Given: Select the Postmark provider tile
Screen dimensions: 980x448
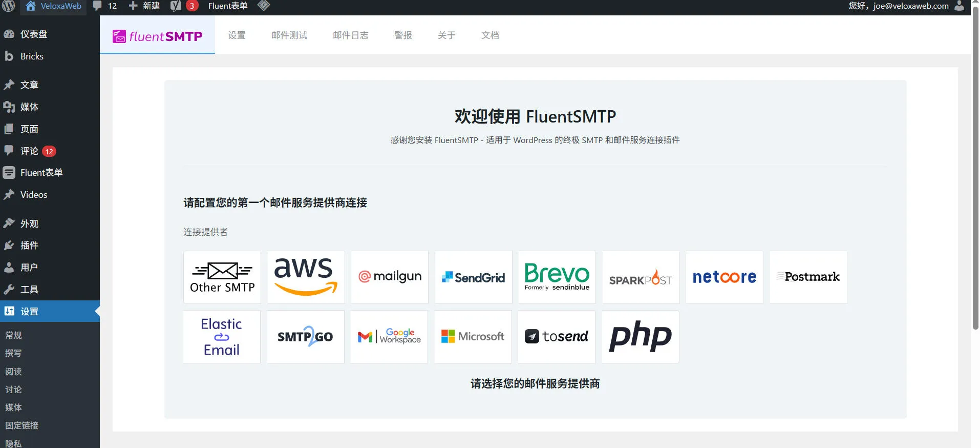Looking at the screenshot, I should click(x=808, y=277).
